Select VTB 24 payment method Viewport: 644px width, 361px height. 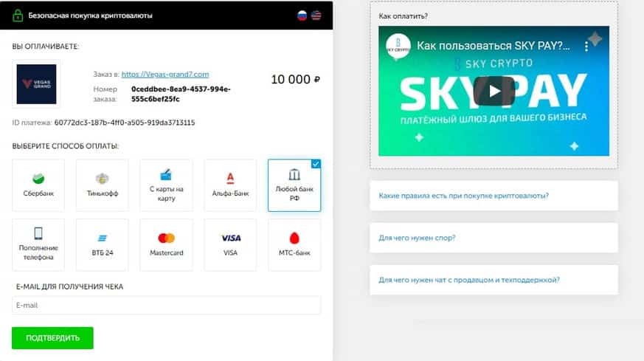[103, 244]
